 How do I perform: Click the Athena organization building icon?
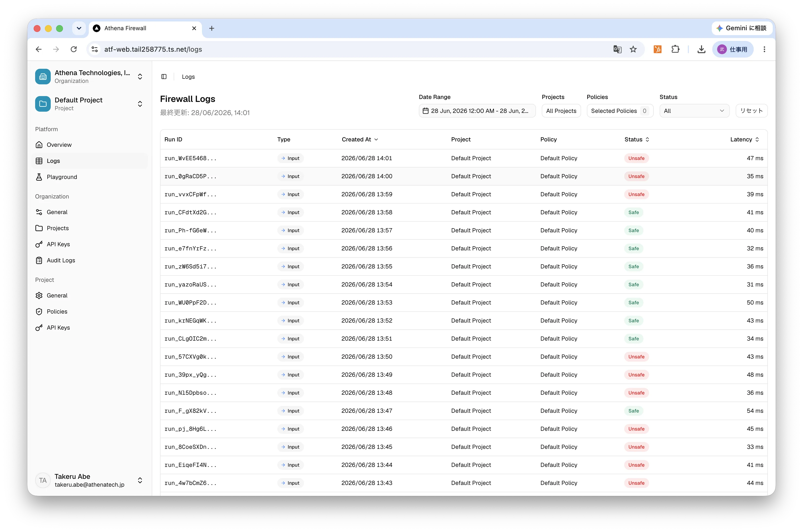(43, 77)
